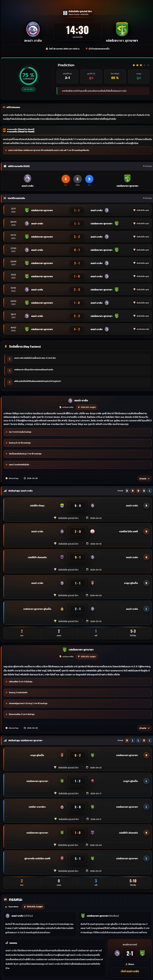Expand อ่านต่อ in the Persebaya Surabaya insight
This screenshot has width=153, height=980.
pos(144,728)
